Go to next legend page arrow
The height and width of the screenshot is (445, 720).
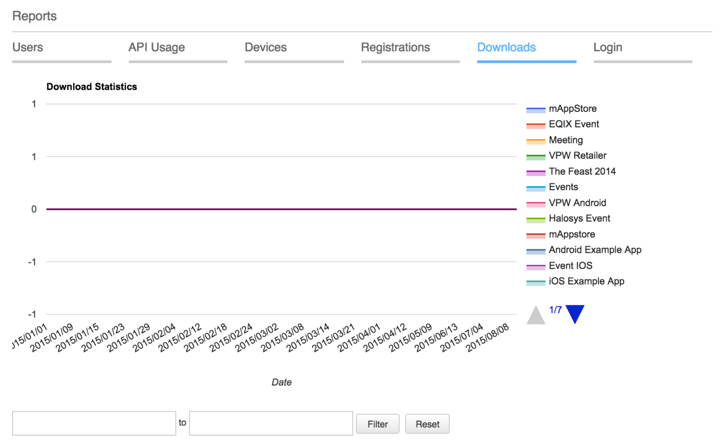point(574,314)
